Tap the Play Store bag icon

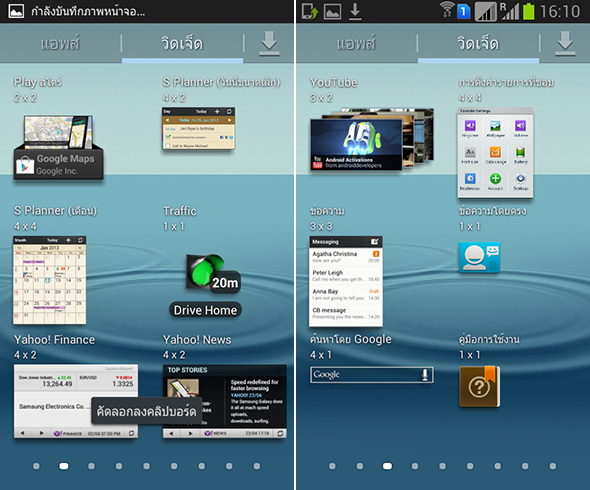point(25,165)
